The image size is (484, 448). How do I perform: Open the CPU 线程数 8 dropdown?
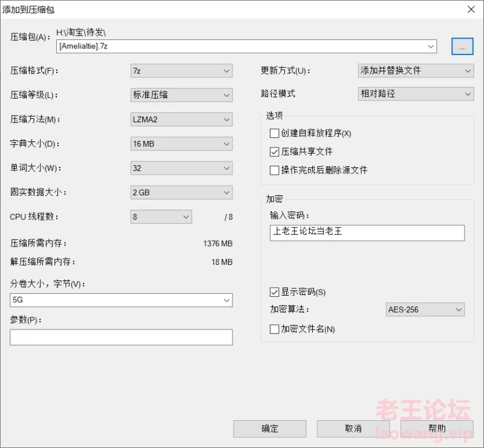(161, 216)
